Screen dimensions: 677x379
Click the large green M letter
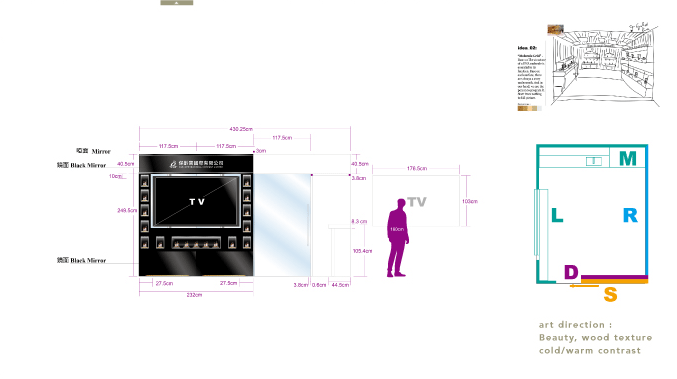click(x=628, y=158)
